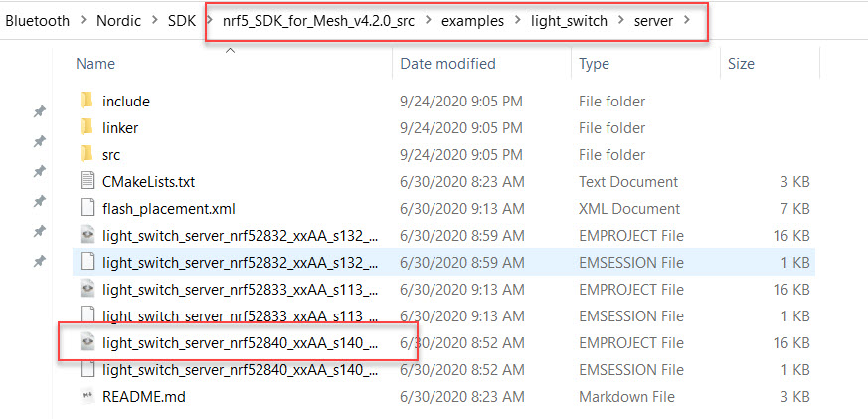Click the nrf52832 EMPROJECT file icon
This screenshot has height=419, width=868.
click(87, 235)
